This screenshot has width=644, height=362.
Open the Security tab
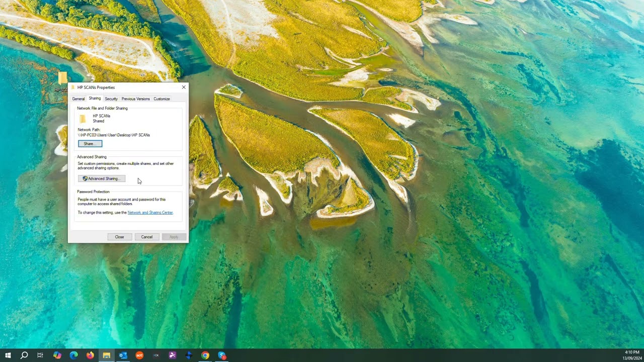(111, 99)
